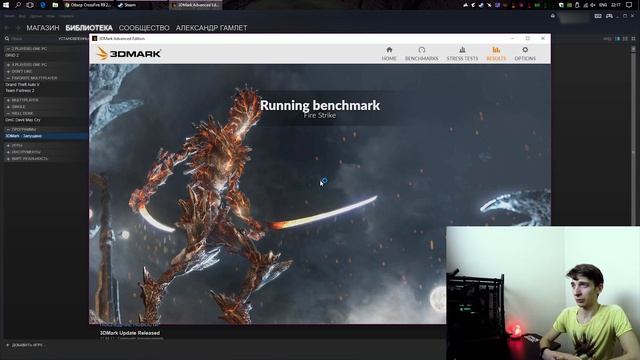This screenshot has width=640, height=360.
Task: Switch to Steam taskbar button
Action: click(141, 5)
